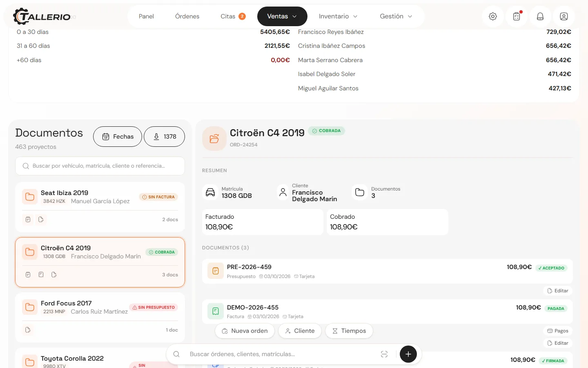Select the Ford Focus 2017 project card
The height and width of the screenshot is (368, 588).
(x=100, y=317)
